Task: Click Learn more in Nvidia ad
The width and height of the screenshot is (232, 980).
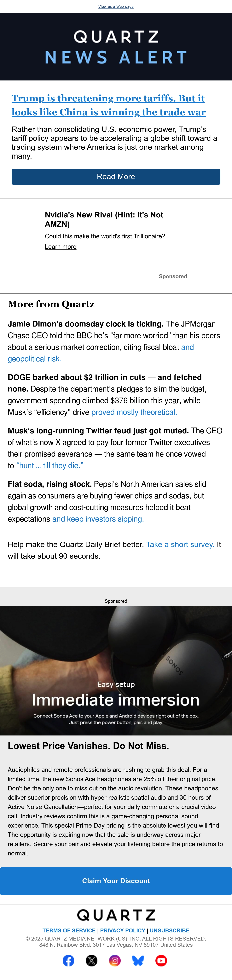Action: click(61, 246)
